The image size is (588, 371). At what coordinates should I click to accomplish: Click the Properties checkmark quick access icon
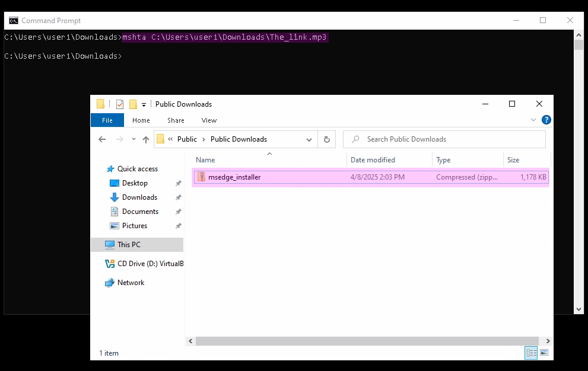click(x=120, y=104)
